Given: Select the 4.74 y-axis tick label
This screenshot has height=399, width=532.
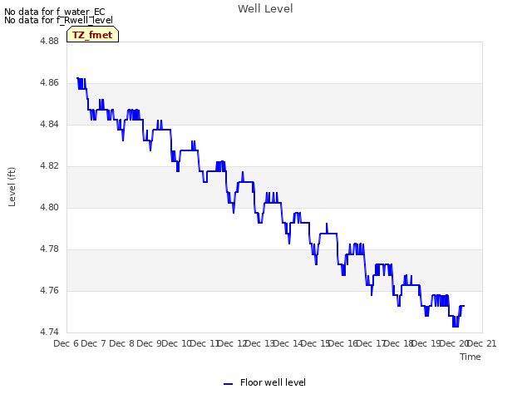Looking at the screenshot, I should 49,332.
